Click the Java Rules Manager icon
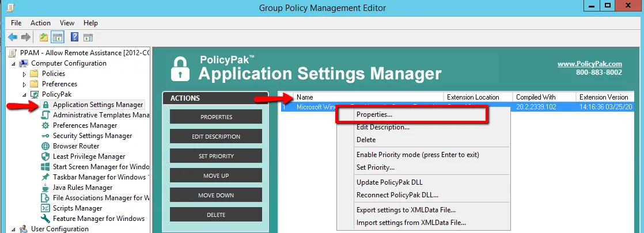Screen dimensions: 644x233 click(46, 188)
